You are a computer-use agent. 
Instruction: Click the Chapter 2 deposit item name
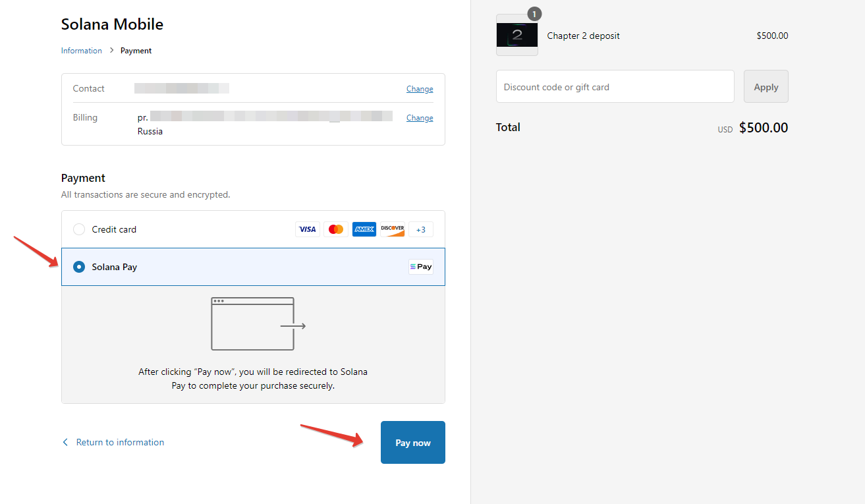coord(584,36)
